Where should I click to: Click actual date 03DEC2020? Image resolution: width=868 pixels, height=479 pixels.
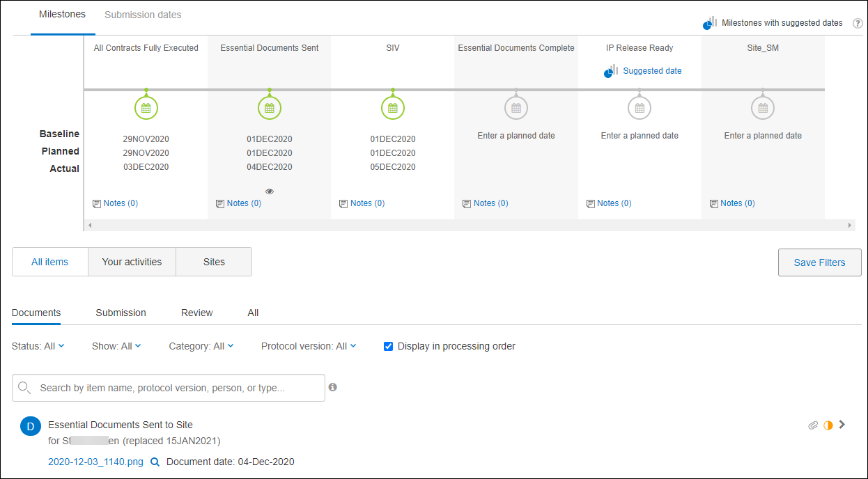click(146, 167)
